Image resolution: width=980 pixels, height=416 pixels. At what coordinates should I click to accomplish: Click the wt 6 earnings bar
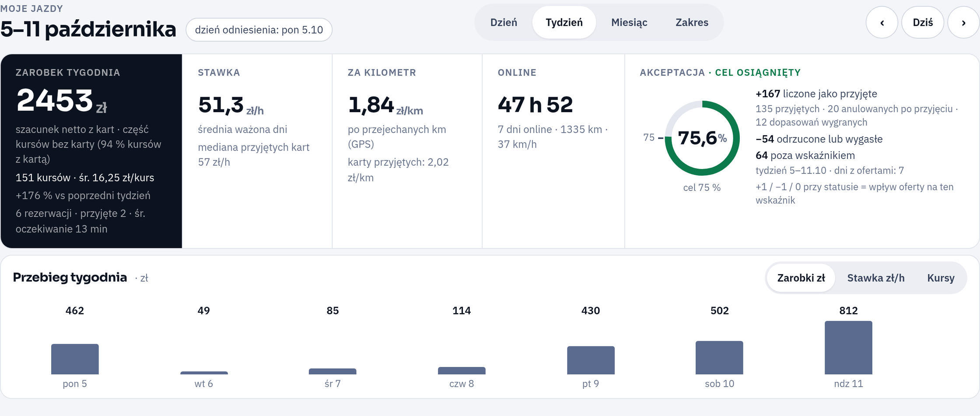(204, 373)
